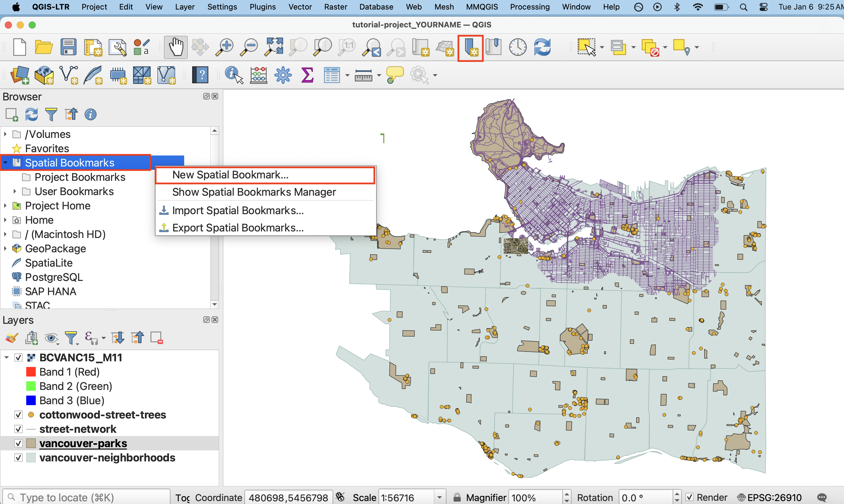Expand the User Bookmarks tree item
The width and height of the screenshot is (844, 504).
click(15, 191)
